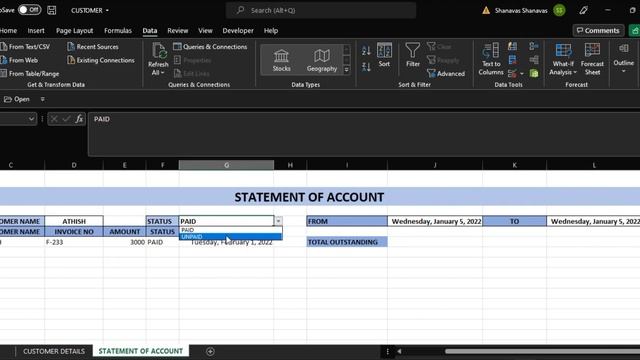This screenshot has height=360, width=640.
Task: Click the Save disk icon
Action: click(x=51, y=10)
